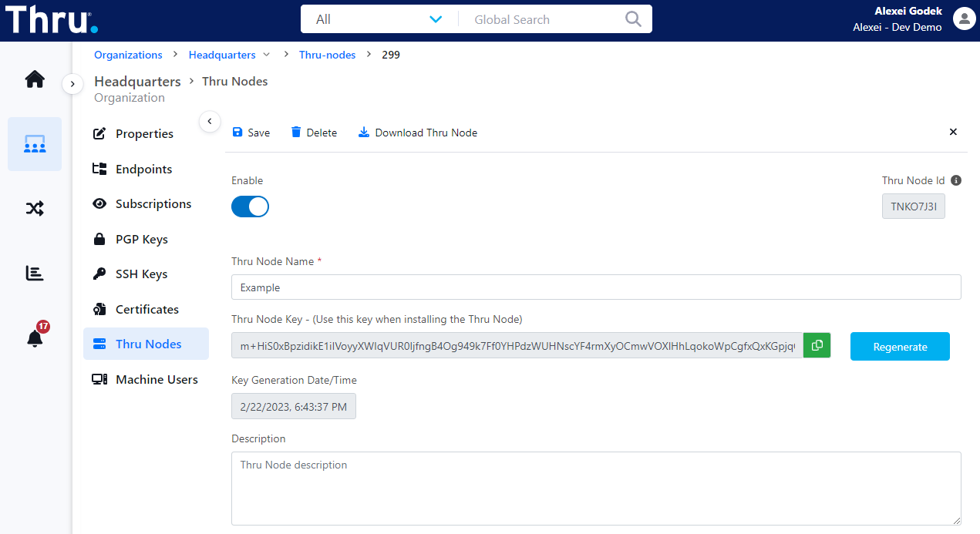Open the notifications bell with 17 badge
Image resolution: width=980 pixels, height=534 pixels.
coord(35,336)
